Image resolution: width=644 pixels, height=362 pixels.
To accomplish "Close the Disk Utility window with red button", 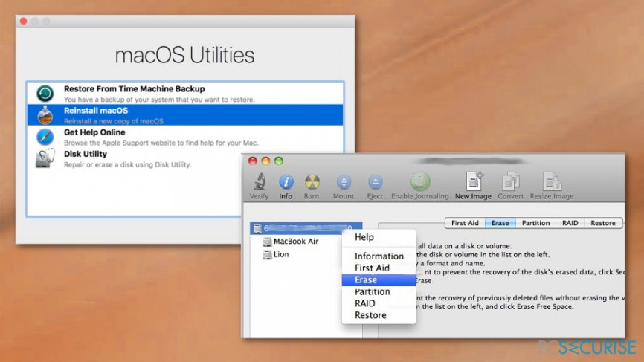I will pos(253,161).
